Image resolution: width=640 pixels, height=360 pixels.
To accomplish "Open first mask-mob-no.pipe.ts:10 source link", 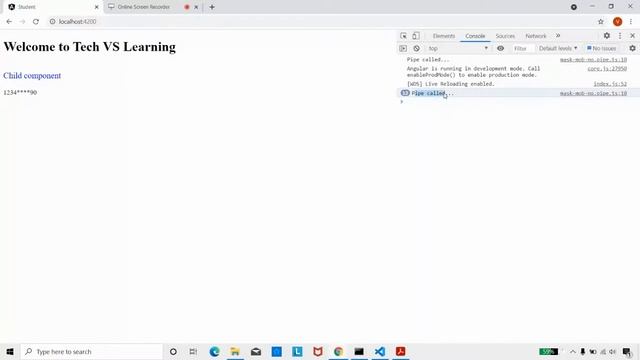I will click(593, 60).
